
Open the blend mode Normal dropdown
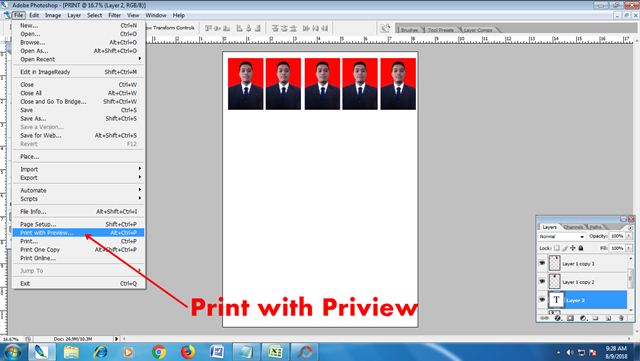[562, 236]
